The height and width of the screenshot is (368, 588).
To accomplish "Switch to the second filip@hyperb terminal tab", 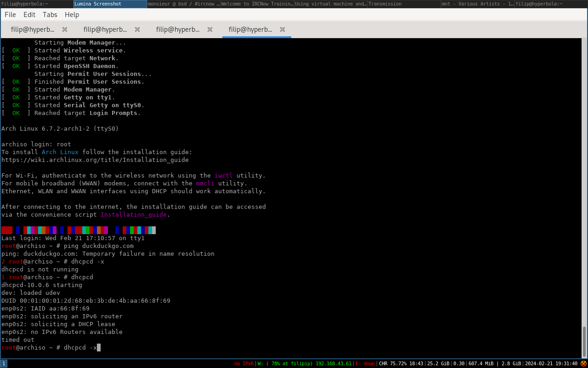I will coord(105,29).
